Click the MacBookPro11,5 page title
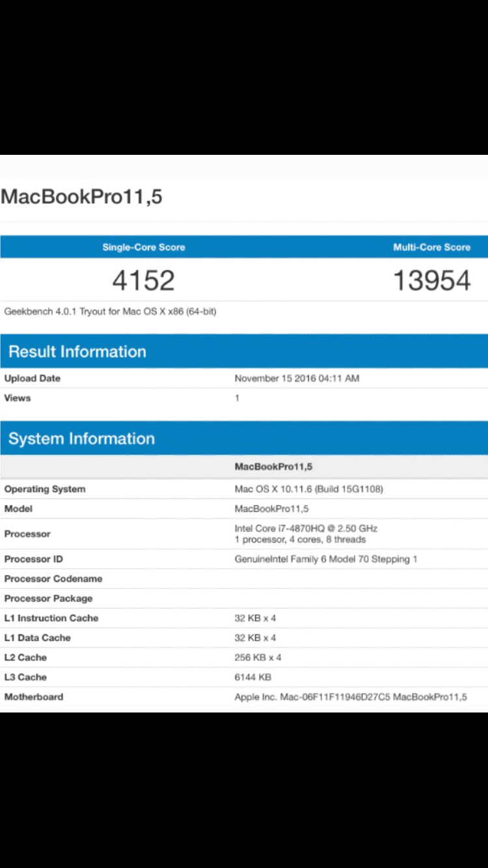This screenshot has height=868, width=488. (81, 197)
